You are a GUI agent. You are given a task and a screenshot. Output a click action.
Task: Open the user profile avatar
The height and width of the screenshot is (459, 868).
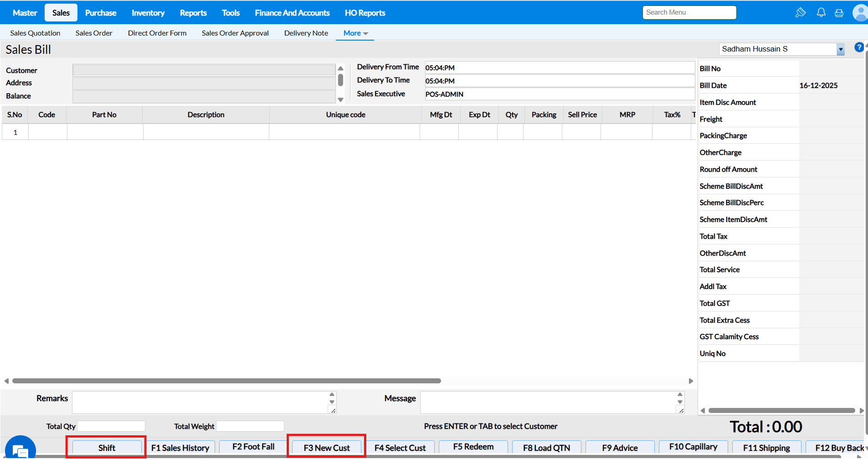pos(860,13)
